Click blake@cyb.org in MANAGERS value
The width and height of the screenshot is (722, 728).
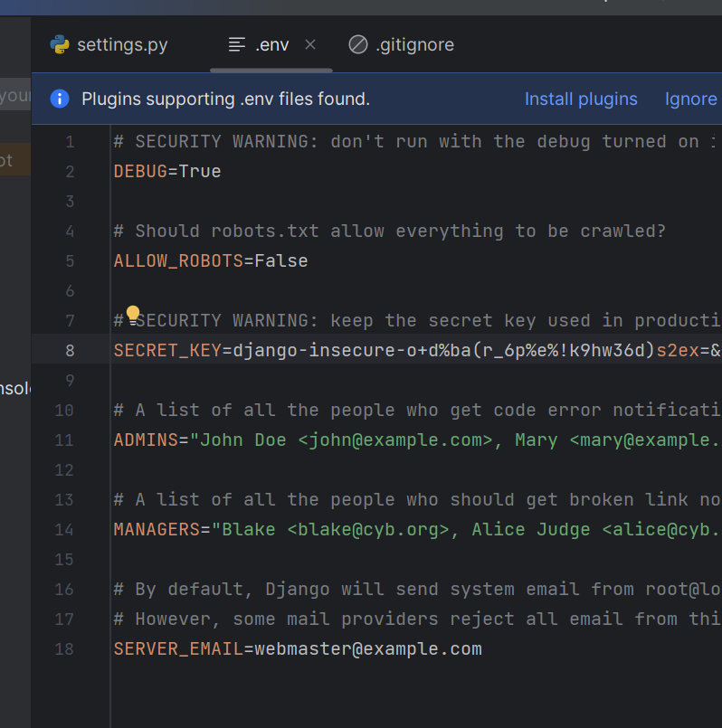pos(368,529)
